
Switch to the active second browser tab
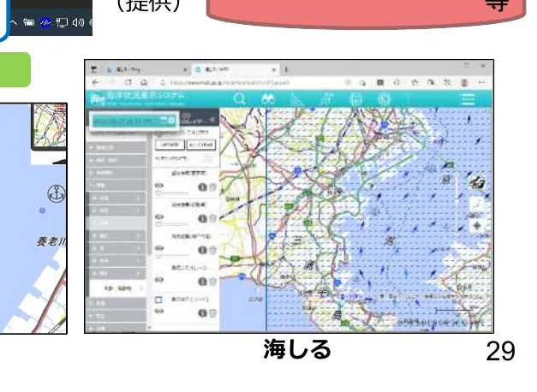click(x=236, y=70)
